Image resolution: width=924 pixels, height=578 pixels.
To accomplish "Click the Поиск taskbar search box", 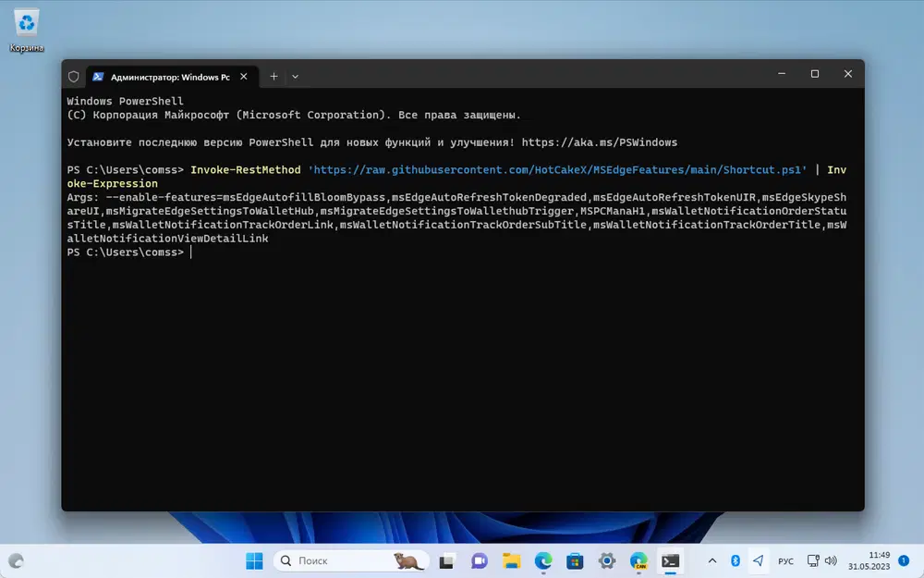I will click(x=352, y=561).
